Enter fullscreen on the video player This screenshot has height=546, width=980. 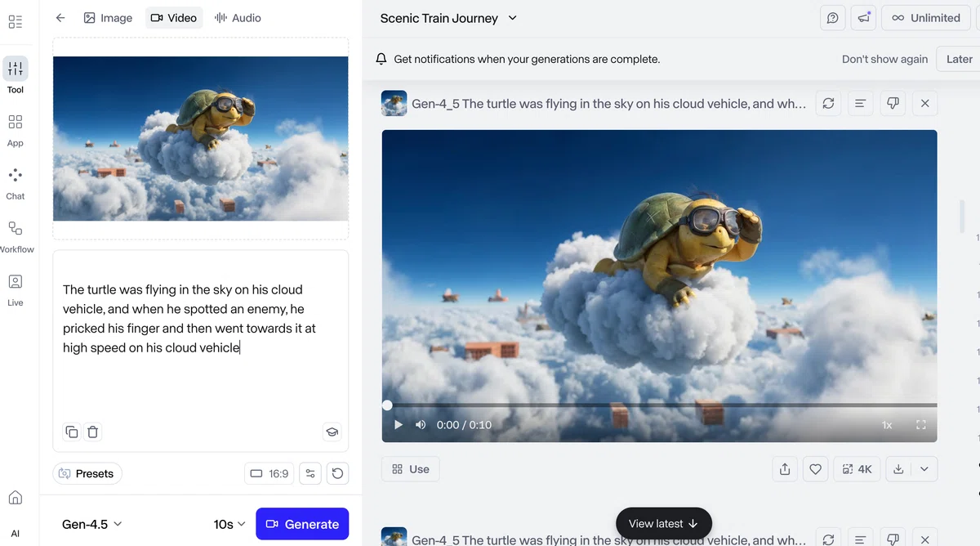pyautogui.click(x=921, y=425)
